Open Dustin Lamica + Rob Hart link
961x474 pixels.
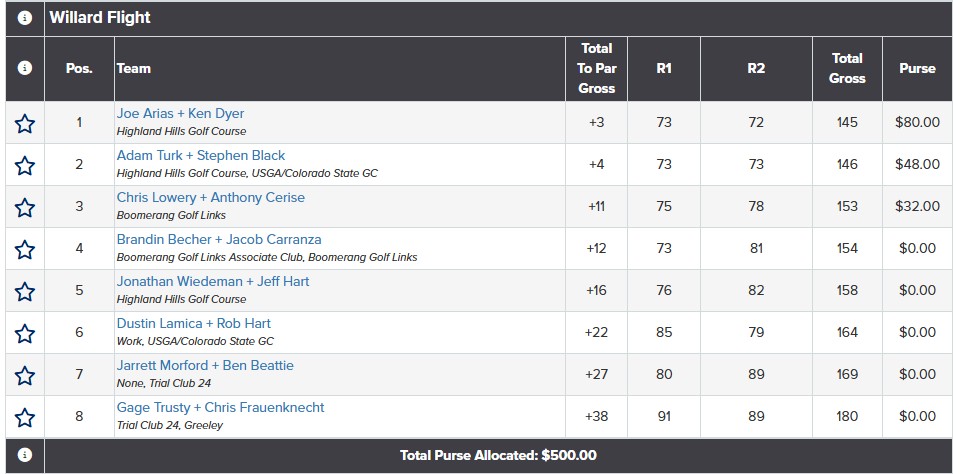tap(194, 323)
